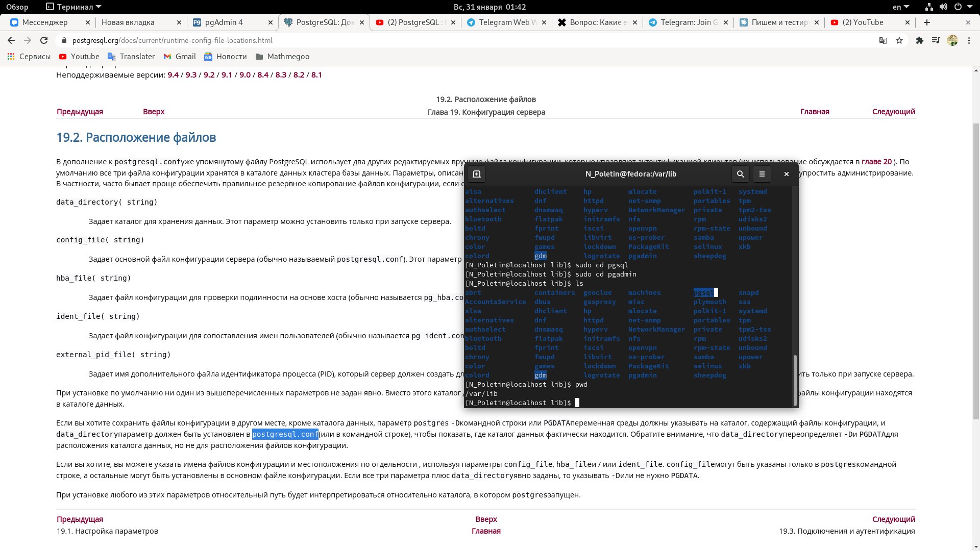Open the Chrome three-dot menu
Screen dimensions: 980x551
(x=969, y=40)
